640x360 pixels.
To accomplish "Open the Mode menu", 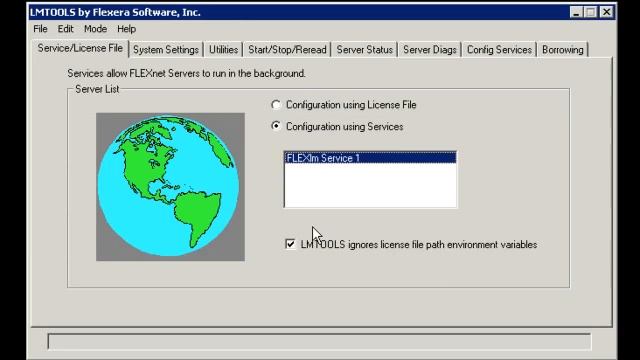I will click(95, 29).
